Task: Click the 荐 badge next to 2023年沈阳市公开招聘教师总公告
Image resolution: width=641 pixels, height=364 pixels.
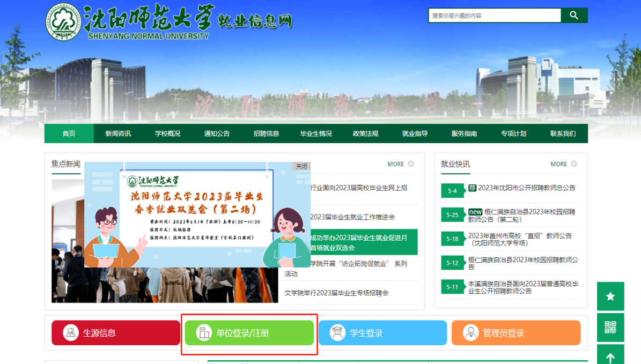Action: point(472,188)
